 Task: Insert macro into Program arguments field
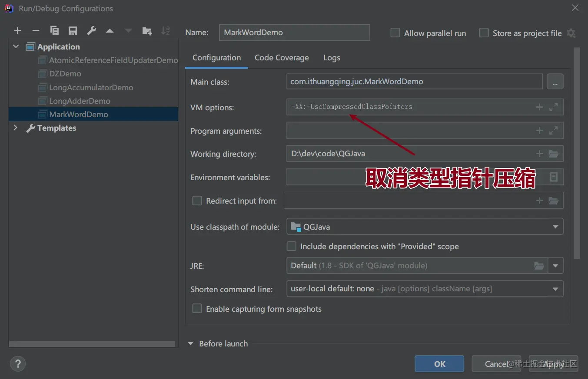point(539,130)
